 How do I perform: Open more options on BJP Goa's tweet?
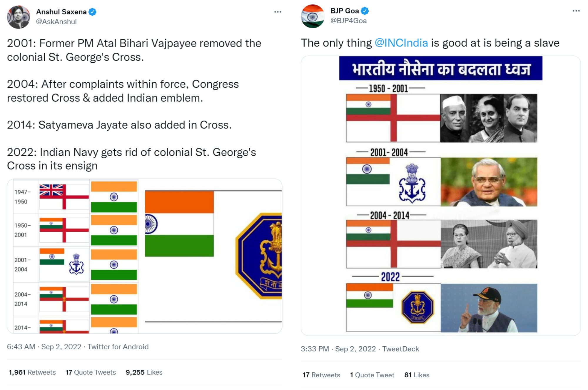[576, 11]
